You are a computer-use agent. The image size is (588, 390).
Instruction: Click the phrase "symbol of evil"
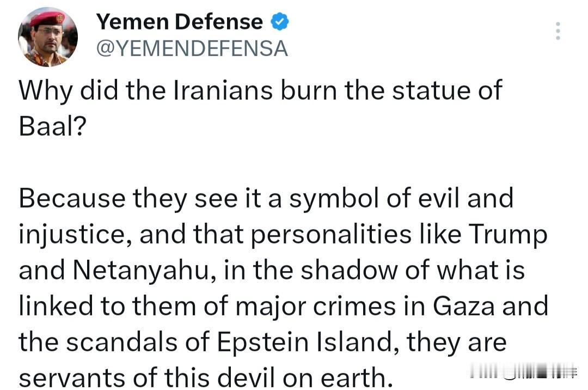[370, 198]
